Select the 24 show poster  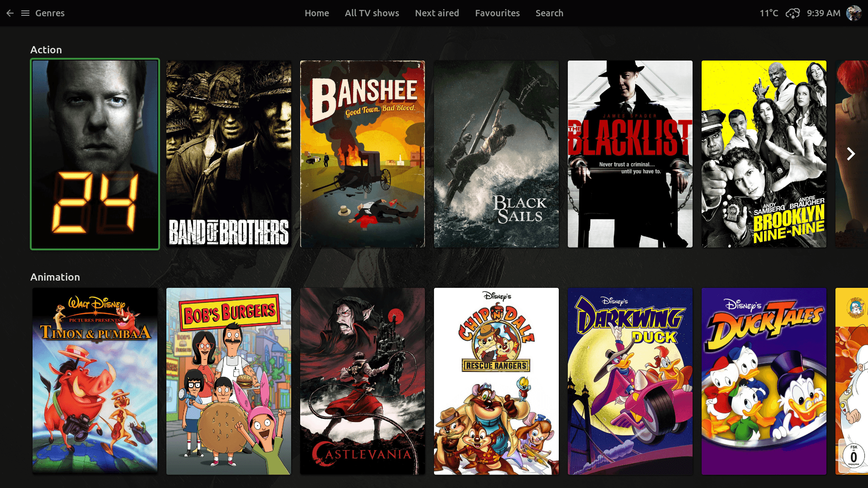[95, 154]
